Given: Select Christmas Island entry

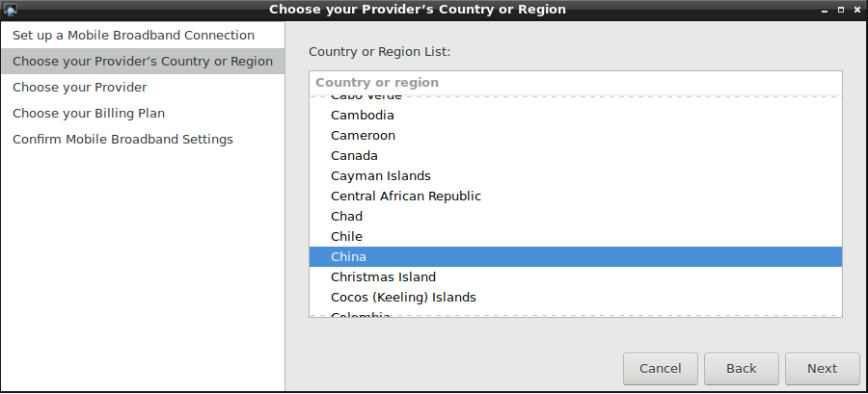Looking at the screenshot, I should click(383, 277).
